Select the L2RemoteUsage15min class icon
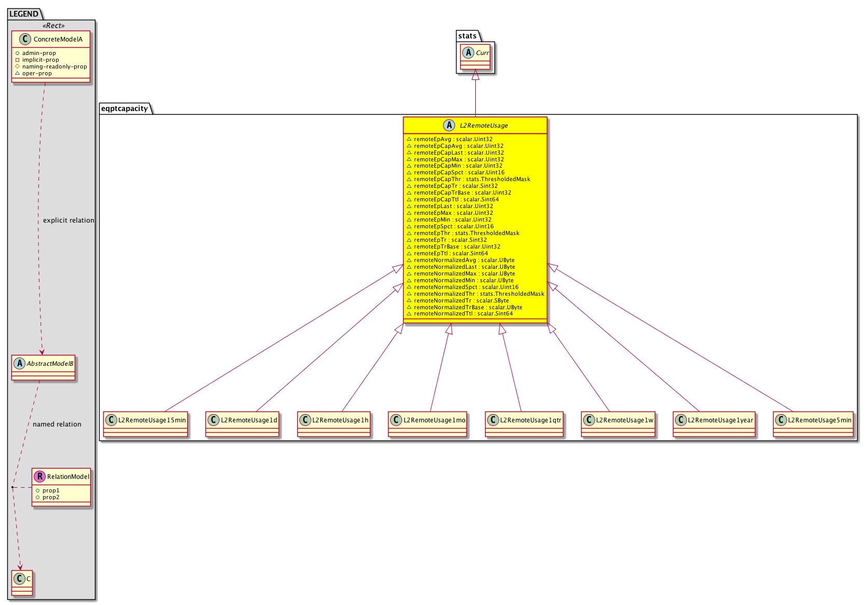The width and height of the screenshot is (868, 605). (111, 420)
